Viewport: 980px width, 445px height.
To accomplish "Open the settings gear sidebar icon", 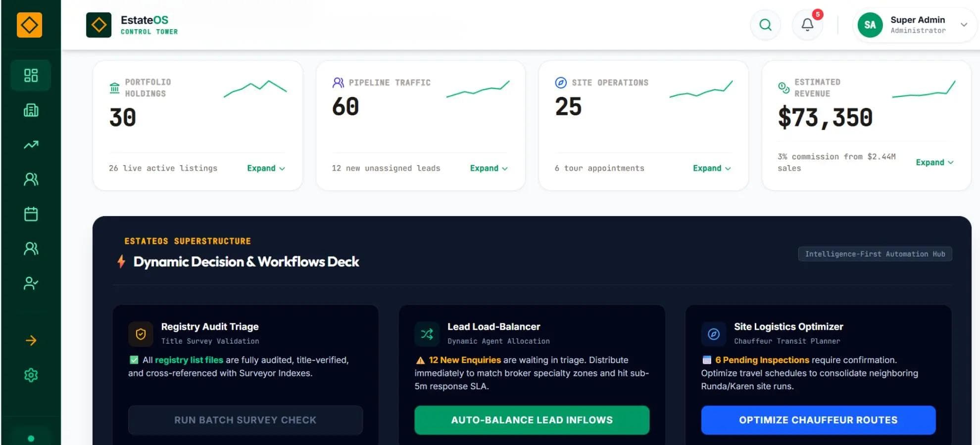I will (x=31, y=375).
